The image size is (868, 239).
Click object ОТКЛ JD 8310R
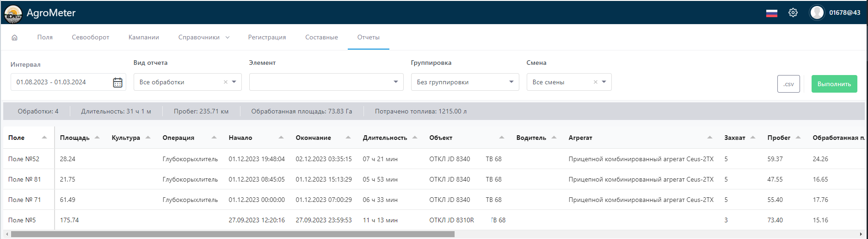click(x=451, y=220)
